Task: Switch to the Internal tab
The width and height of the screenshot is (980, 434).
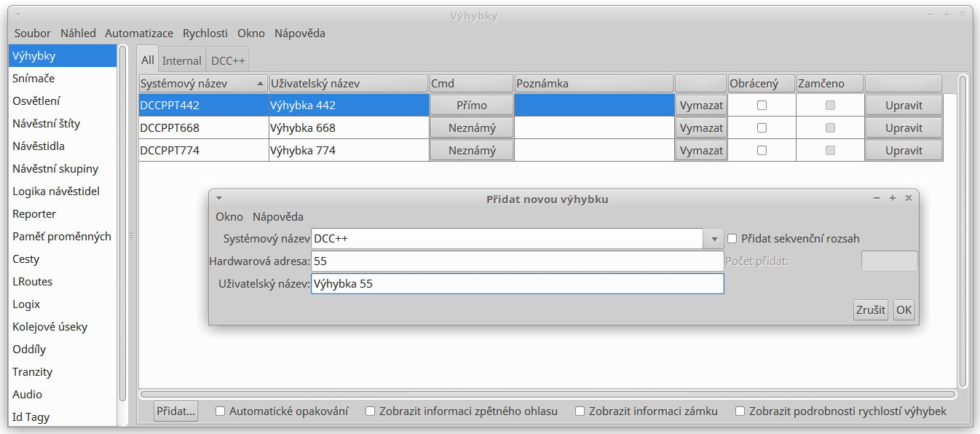Action: coord(182,61)
